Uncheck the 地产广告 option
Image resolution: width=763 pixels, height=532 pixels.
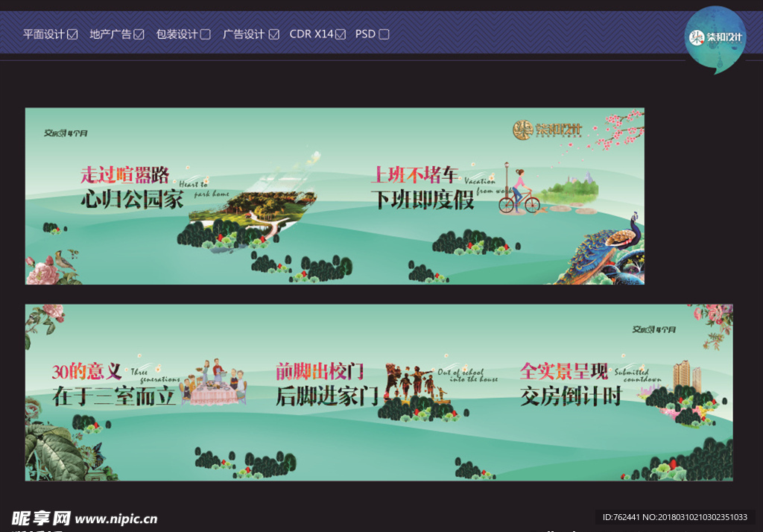point(139,33)
